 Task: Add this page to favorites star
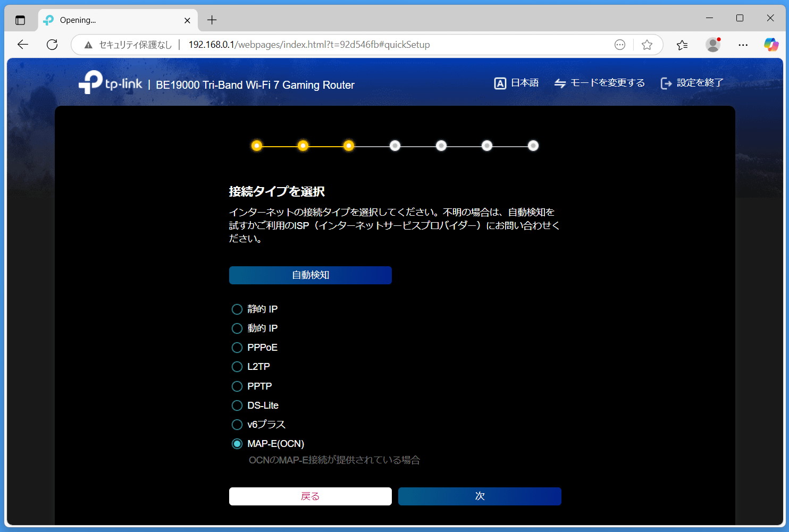(x=647, y=45)
